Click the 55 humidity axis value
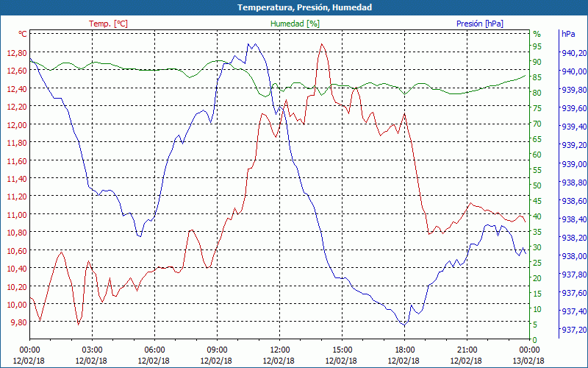 point(537,170)
